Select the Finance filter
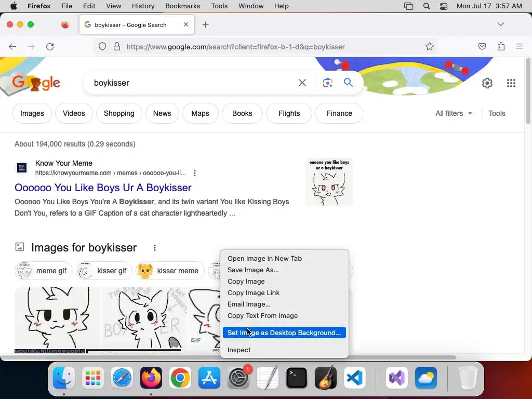The image size is (532, 399). coord(339,113)
